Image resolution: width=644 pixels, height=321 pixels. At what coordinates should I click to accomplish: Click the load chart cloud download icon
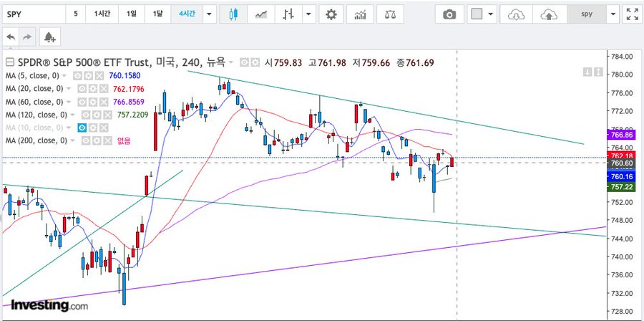pyautogui.click(x=516, y=14)
